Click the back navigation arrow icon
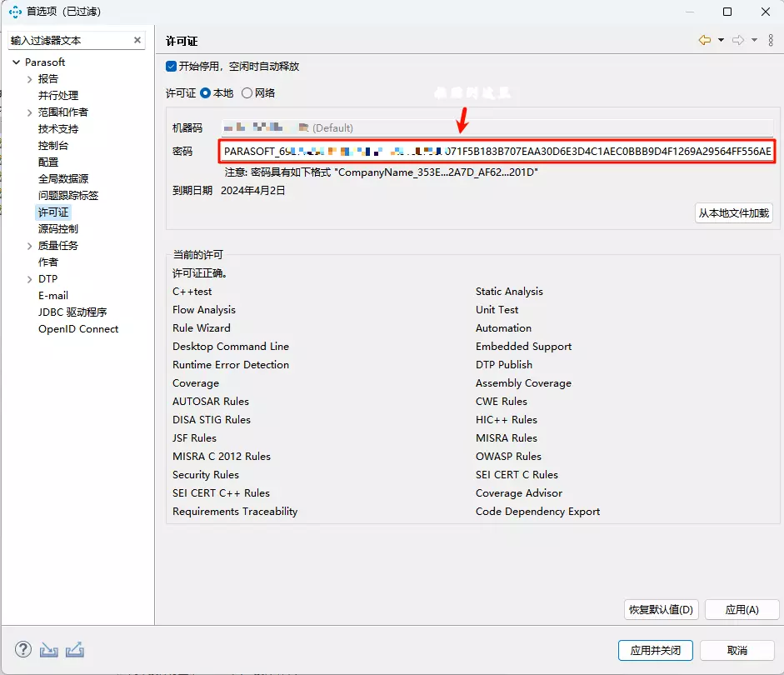The image size is (784, 675). pos(705,40)
